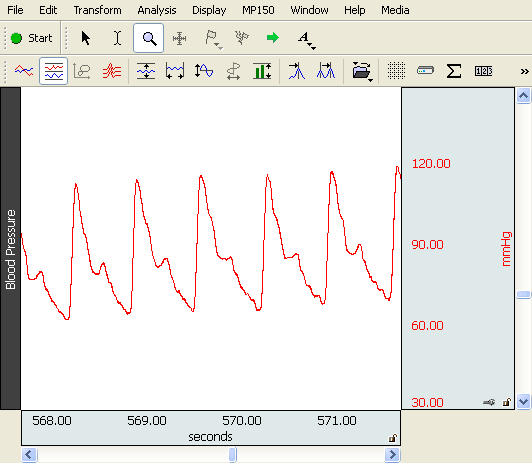Toggle the grid display icon
The height and width of the screenshot is (463, 532).
[x=396, y=71]
